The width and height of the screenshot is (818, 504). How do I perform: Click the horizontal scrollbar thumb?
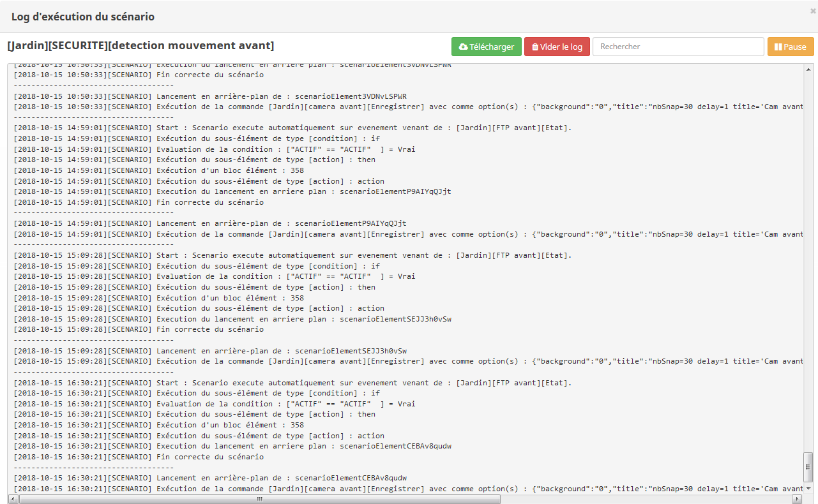[260, 499]
